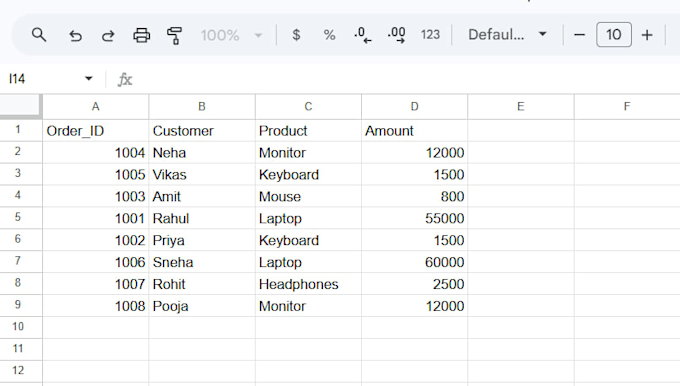The height and width of the screenshot is (386, 680).
Task: Open the 123 more formats menu
Action: point(430,35)
